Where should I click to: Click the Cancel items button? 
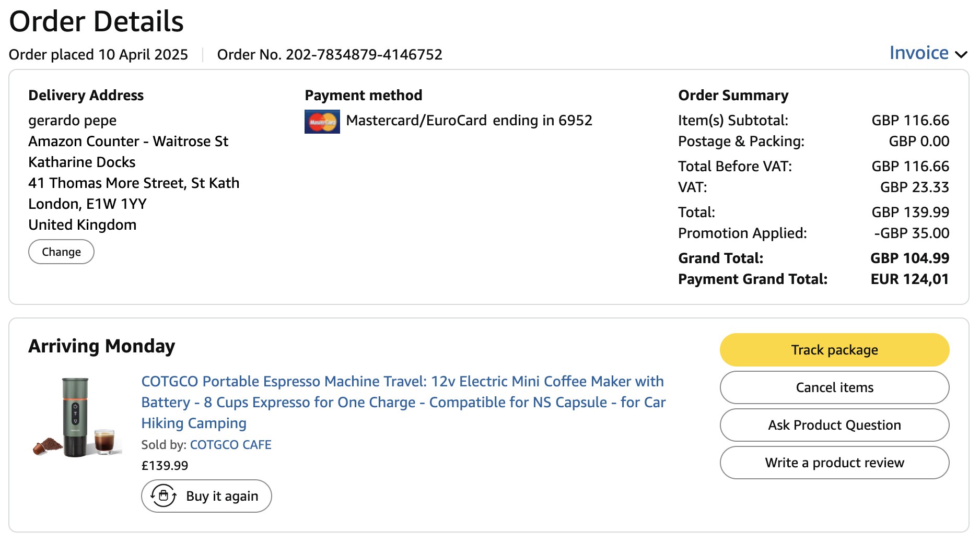(834, 387)
